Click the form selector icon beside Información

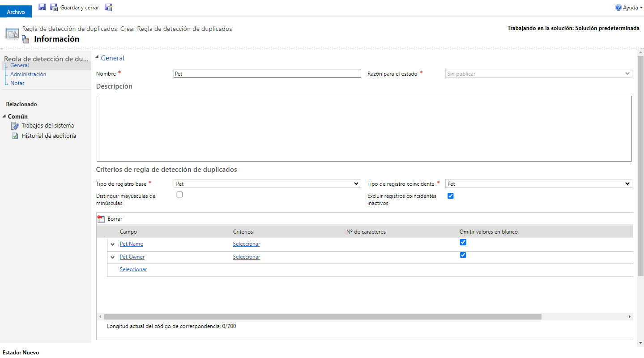click(26, 39)
